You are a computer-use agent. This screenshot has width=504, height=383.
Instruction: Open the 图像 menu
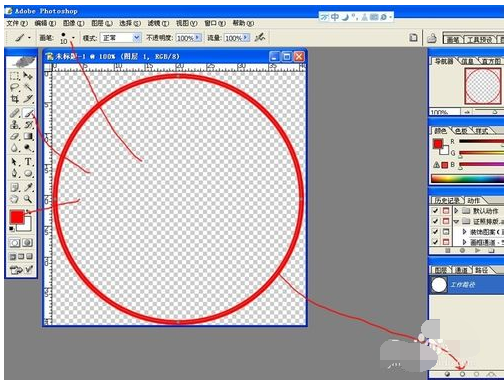pos(74,23)
